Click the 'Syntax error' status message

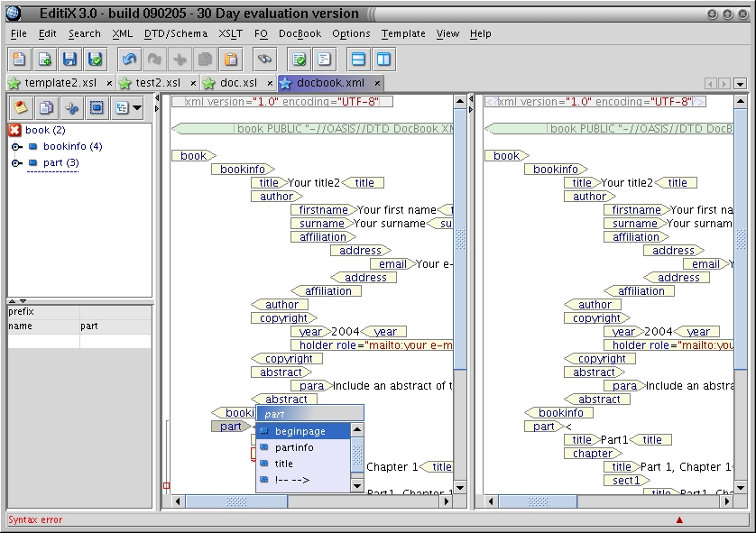[35, 520]
